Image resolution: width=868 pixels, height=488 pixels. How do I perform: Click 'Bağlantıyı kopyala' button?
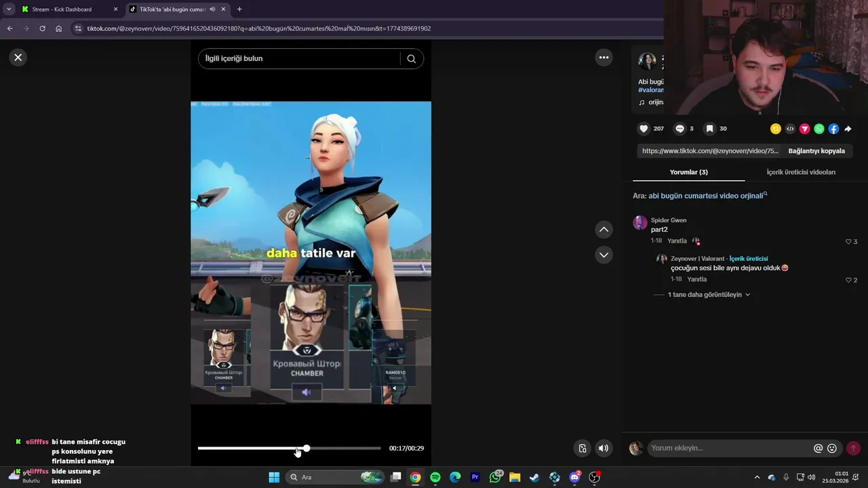[x=816, y=151]
